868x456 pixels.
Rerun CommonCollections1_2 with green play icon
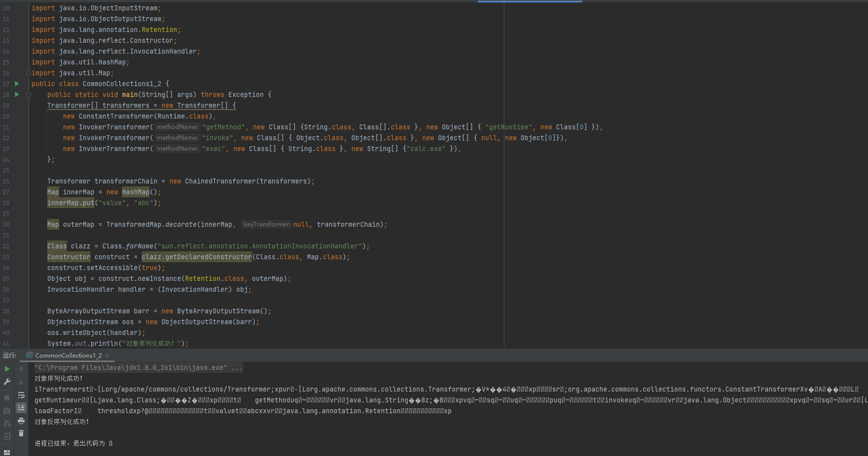7,369
